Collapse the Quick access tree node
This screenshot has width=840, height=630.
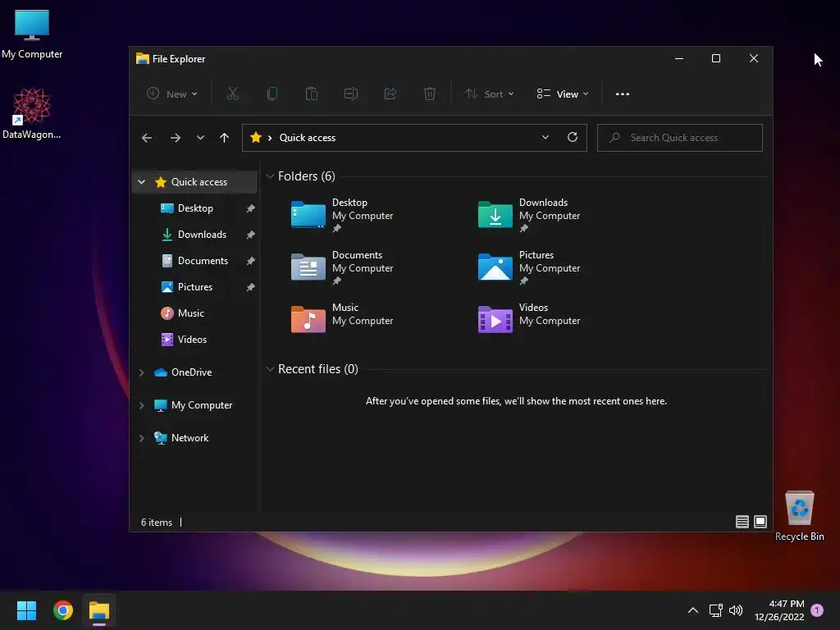[x=141, y=182]
